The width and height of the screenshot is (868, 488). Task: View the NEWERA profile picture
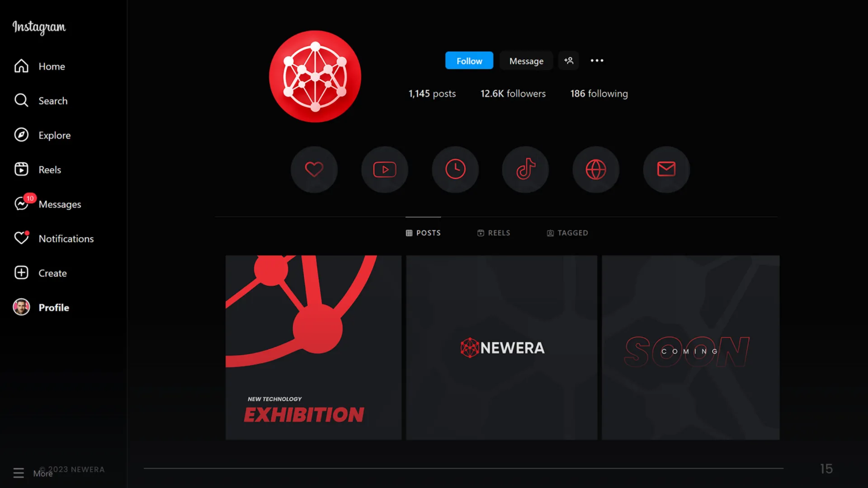315,76
